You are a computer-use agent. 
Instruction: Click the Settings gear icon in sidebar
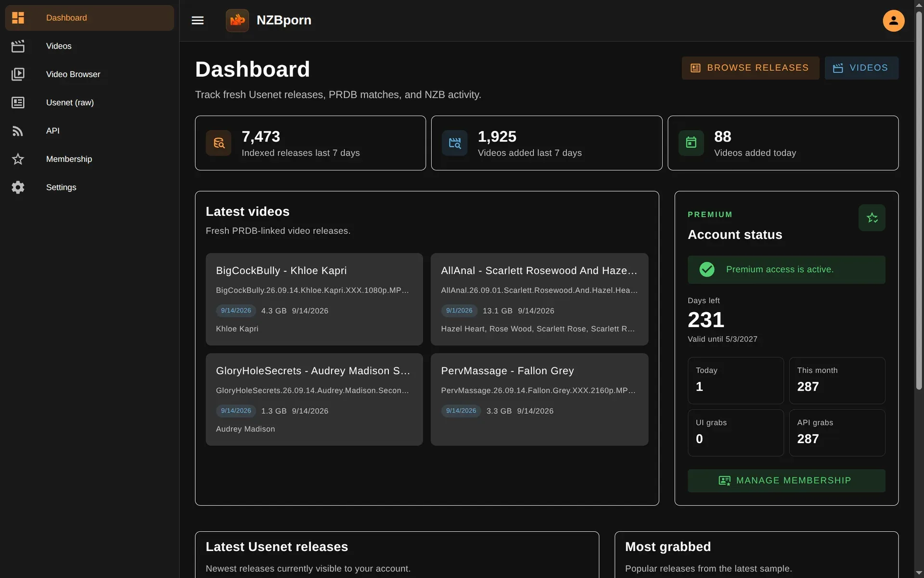coord(18,187)
